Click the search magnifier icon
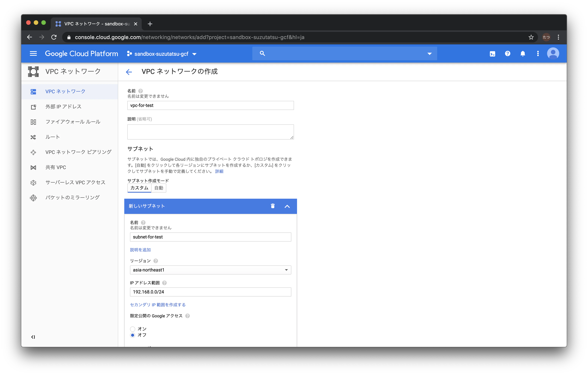Viewport: 588px width, 375px height. pyautogui.click(x=262, y=53)
